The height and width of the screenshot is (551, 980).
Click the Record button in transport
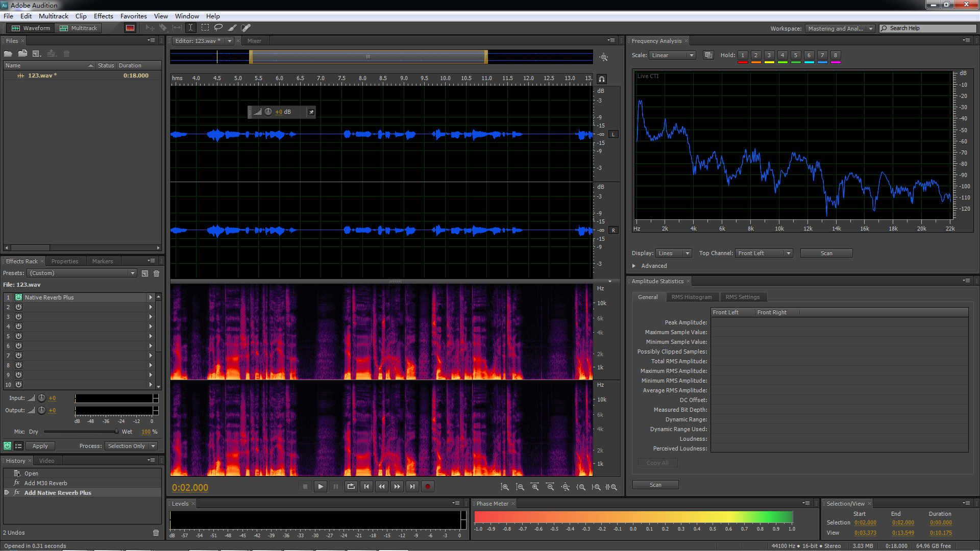click(428, 487)
